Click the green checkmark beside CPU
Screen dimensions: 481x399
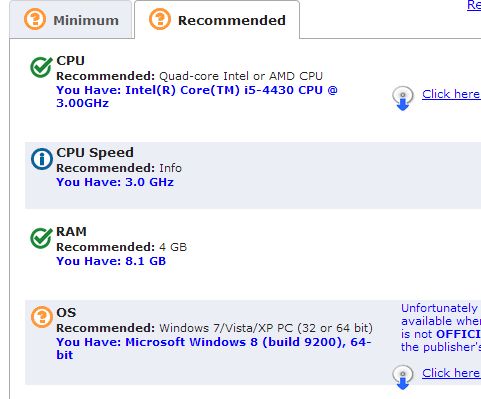click(41, 67)
